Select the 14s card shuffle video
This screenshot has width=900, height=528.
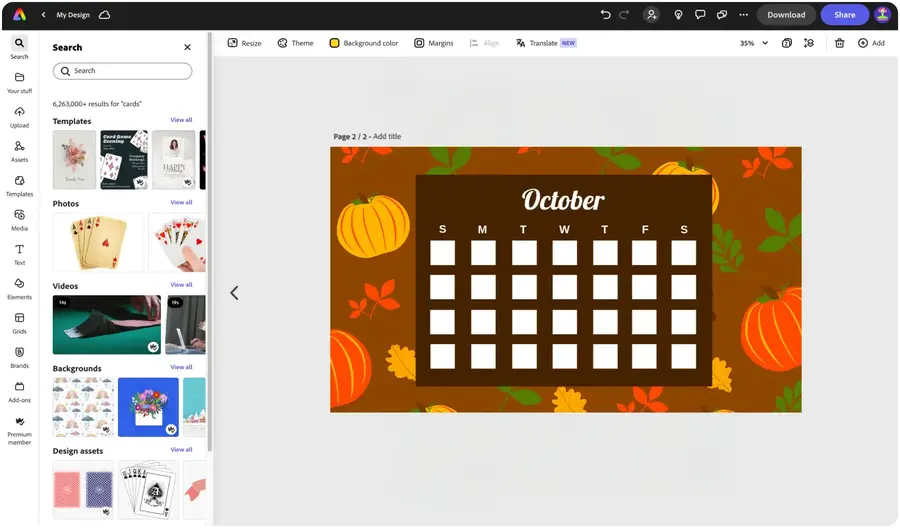pos(107,325)
